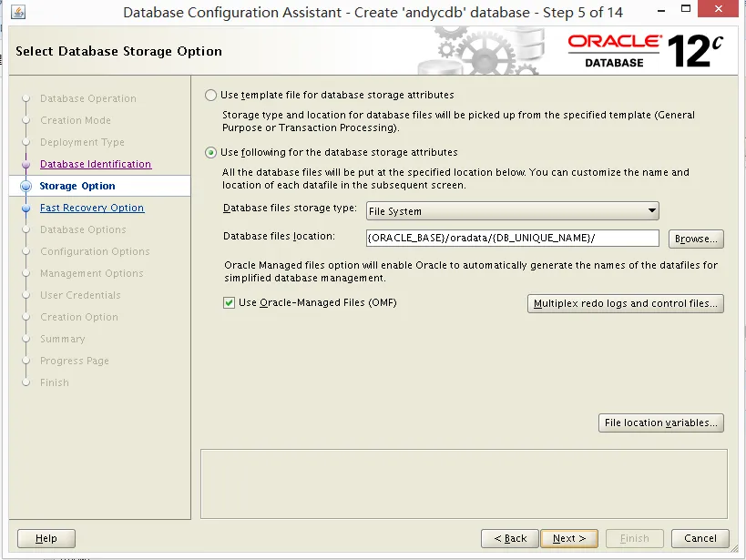
Task: Click 'Management Options' step text
Action: 91,273
